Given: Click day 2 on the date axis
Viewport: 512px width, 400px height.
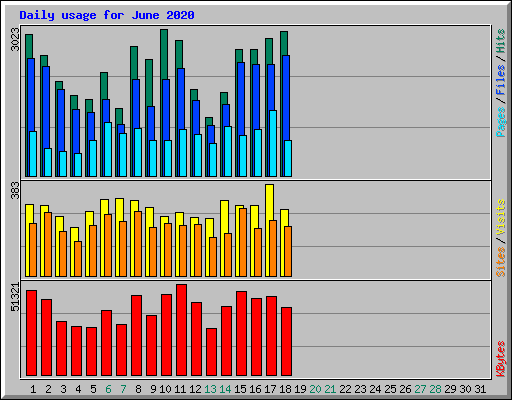Looking at the screenshot, I should click(x=48, y=389).
